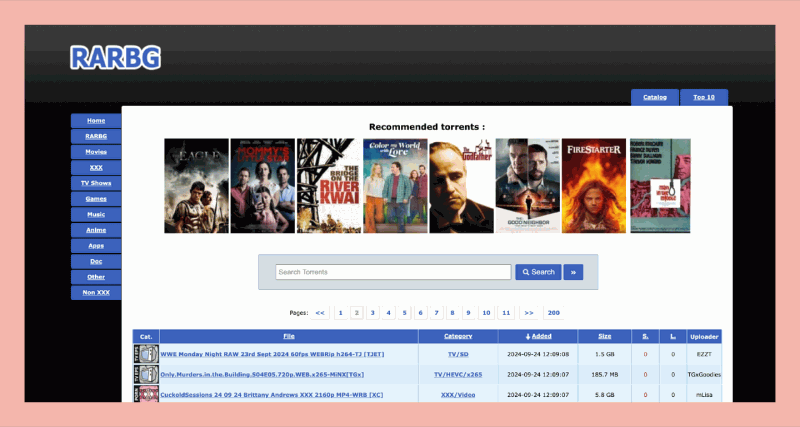This screenshot has width=800, height=427.
Task: Go to Home in the sidebar
Action: [x=96, y=120]
